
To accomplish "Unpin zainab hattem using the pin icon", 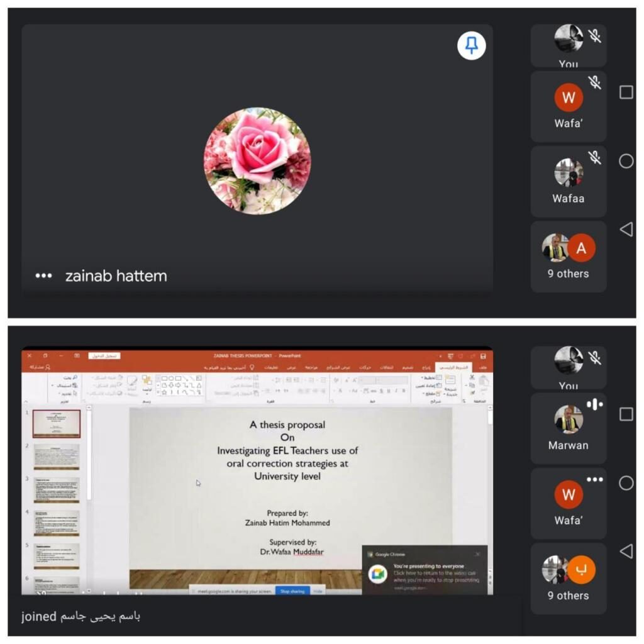I will point(471,46).
